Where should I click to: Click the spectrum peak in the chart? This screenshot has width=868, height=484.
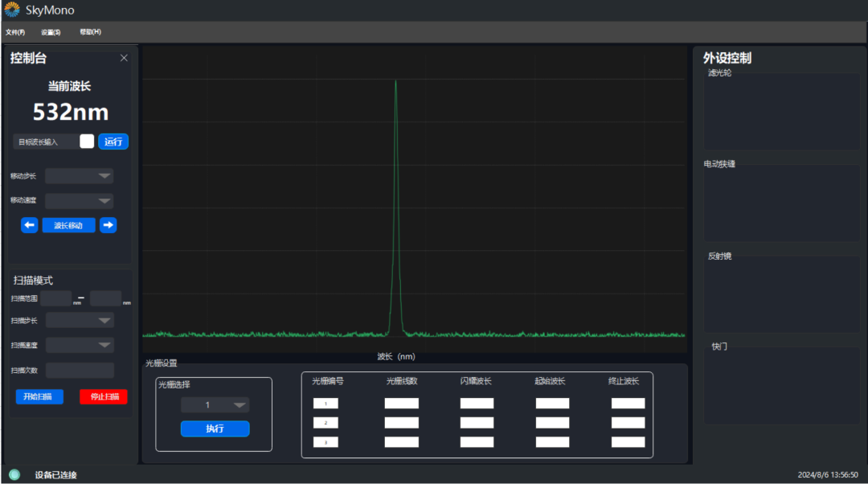click(x=395, y=83)
